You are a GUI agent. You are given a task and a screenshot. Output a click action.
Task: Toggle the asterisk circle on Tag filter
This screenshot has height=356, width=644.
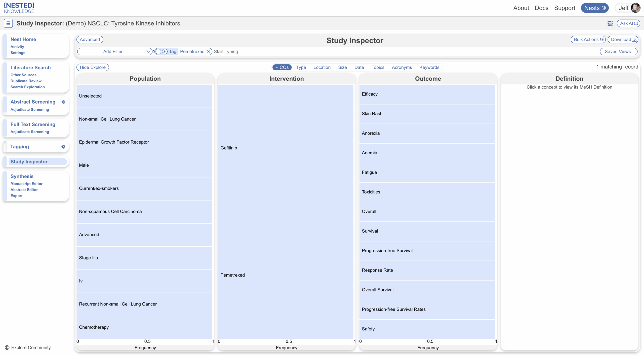pos(165,52)
